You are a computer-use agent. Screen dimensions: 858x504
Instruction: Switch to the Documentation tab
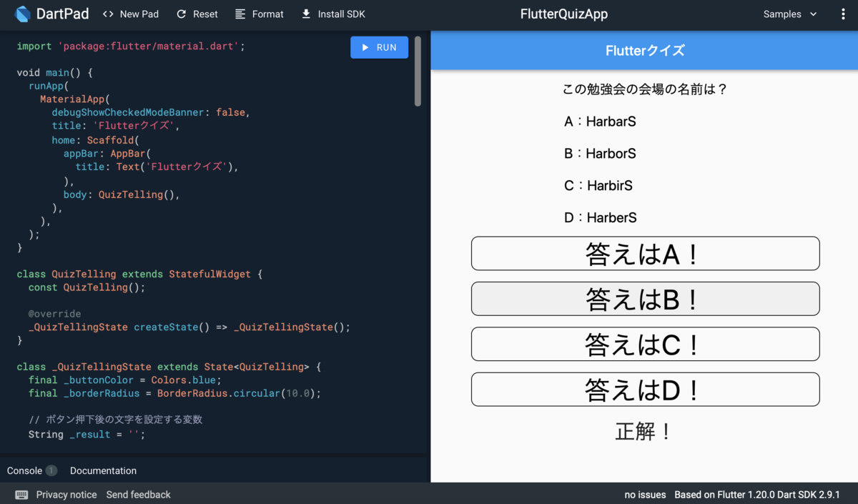103,470
